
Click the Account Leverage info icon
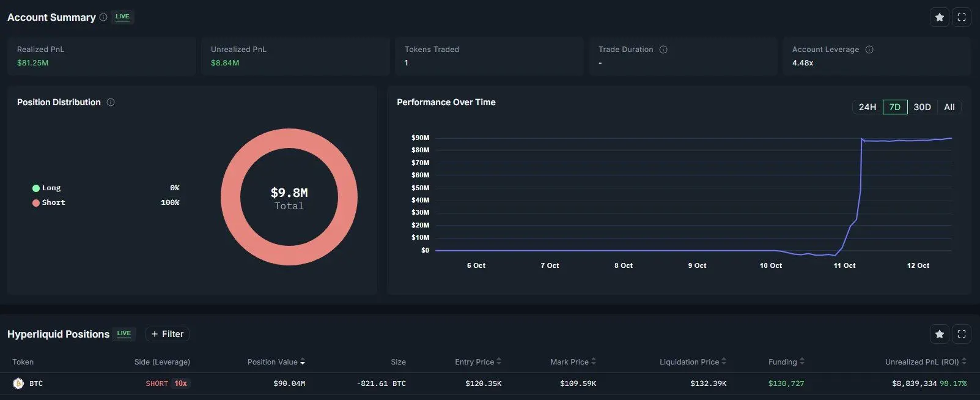pos(869,50)
